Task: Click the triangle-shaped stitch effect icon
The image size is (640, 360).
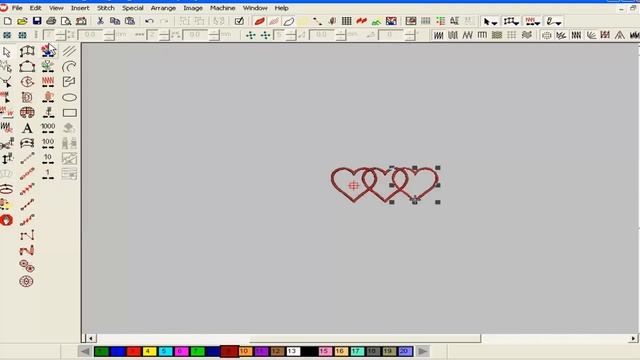Action: click(620, 36)
